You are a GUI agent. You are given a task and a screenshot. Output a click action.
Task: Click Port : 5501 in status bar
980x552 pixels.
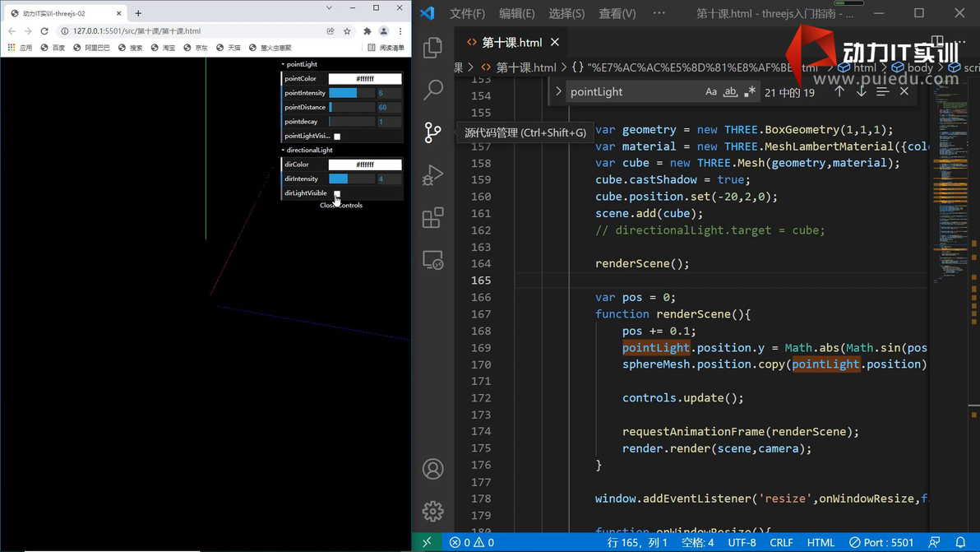[x=881, y=542]
